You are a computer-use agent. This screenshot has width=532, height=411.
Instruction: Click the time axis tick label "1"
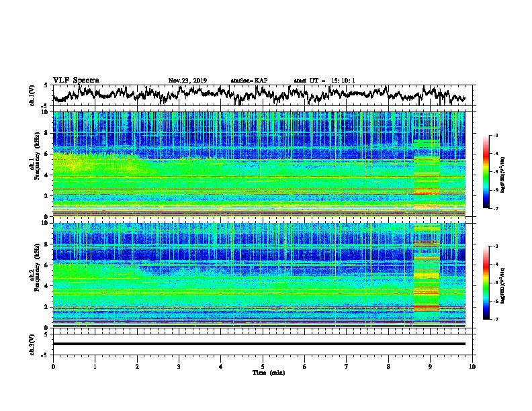coord(95,366)
